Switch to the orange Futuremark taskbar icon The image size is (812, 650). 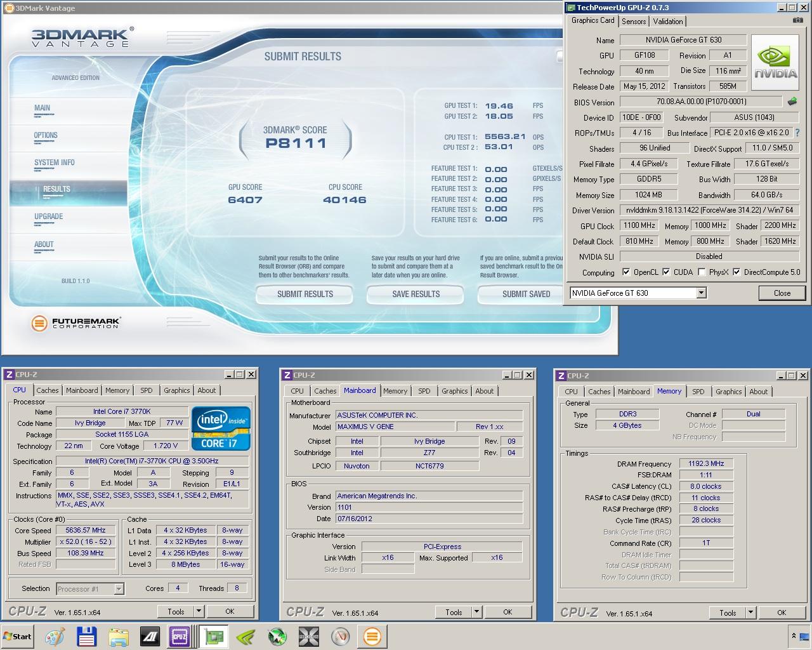tap(372, 637)
